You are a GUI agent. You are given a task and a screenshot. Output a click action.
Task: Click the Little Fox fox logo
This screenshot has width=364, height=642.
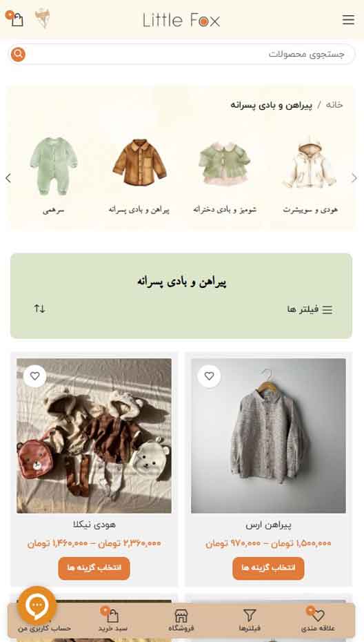(43, 19)
